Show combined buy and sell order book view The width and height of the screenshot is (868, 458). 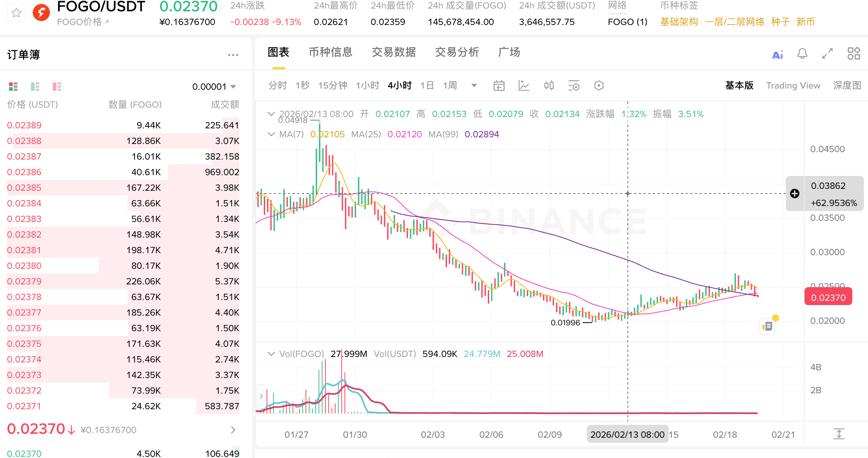coord(13,86)
